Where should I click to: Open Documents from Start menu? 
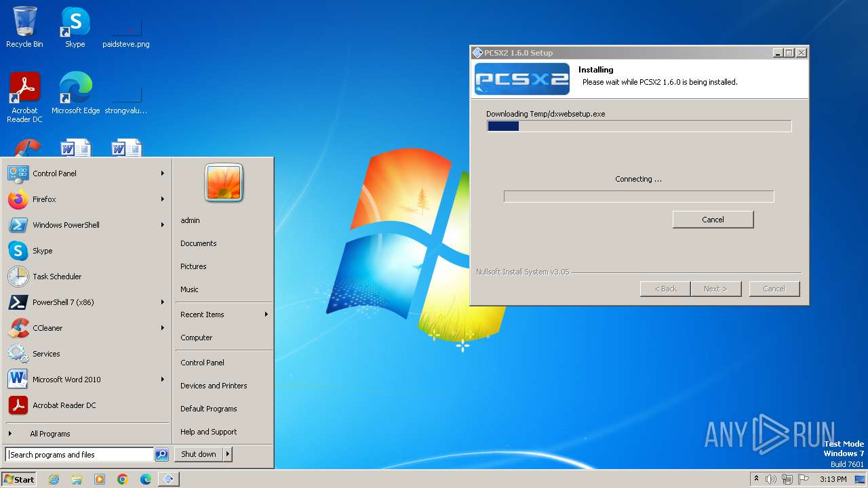pyautogui.click(x=224, y=243)
